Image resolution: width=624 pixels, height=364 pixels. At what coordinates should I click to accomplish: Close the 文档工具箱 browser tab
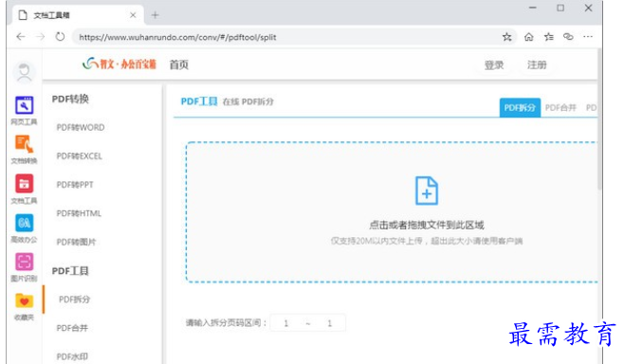(x=133, y=15)
